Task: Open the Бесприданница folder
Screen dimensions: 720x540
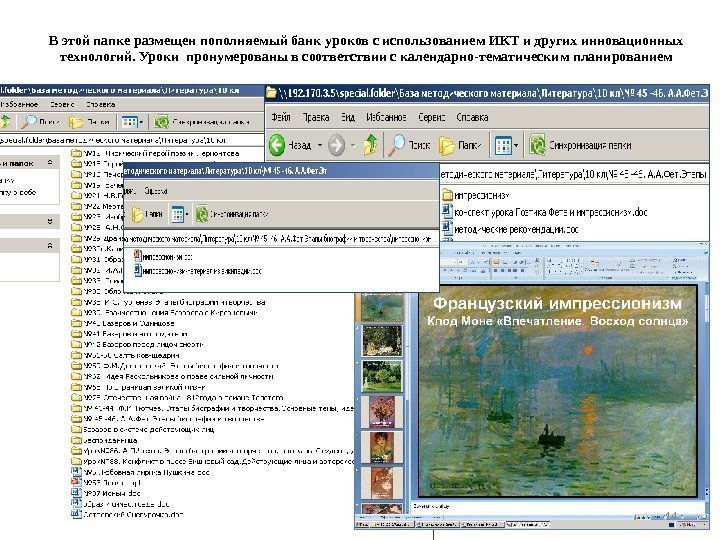Action: (x=104, y=440)
